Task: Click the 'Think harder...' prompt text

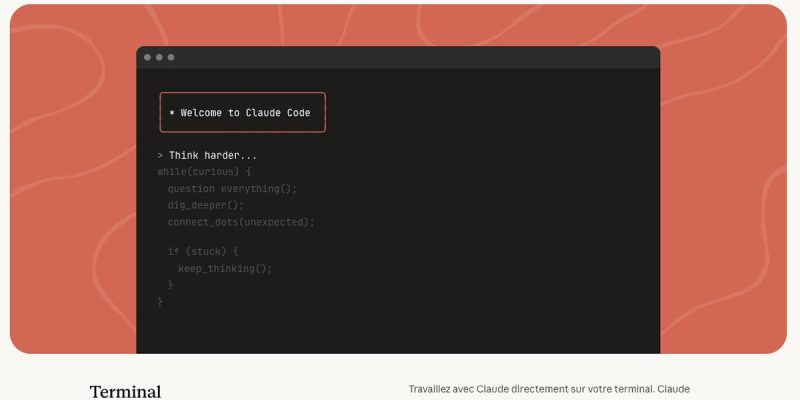Action: point(213,156)
